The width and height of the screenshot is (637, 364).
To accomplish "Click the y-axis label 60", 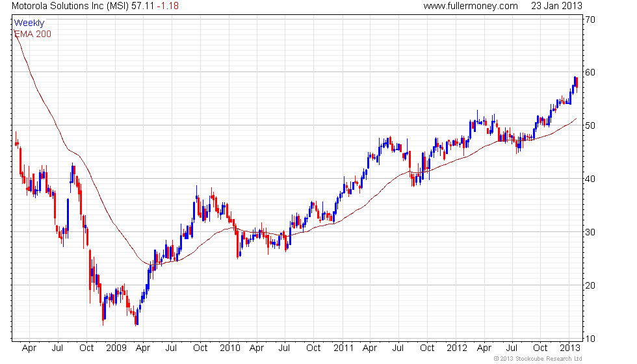I will pyautogui.click(x=590, y=72).
